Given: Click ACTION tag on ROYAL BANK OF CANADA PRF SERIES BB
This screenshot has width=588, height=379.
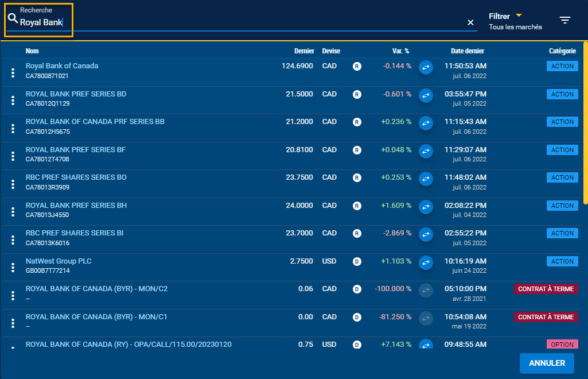Looking at the screenshot, I should [562, 122].
